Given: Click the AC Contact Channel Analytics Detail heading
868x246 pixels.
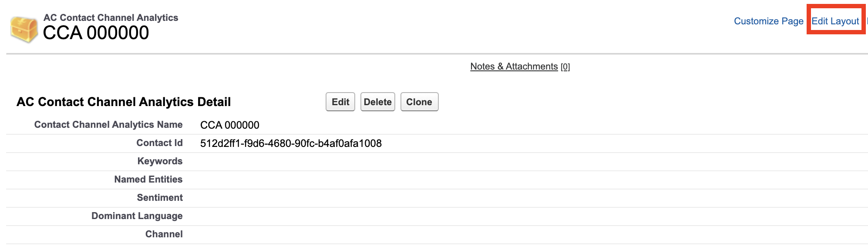Looking at the screenshot, I should (124, 102).
